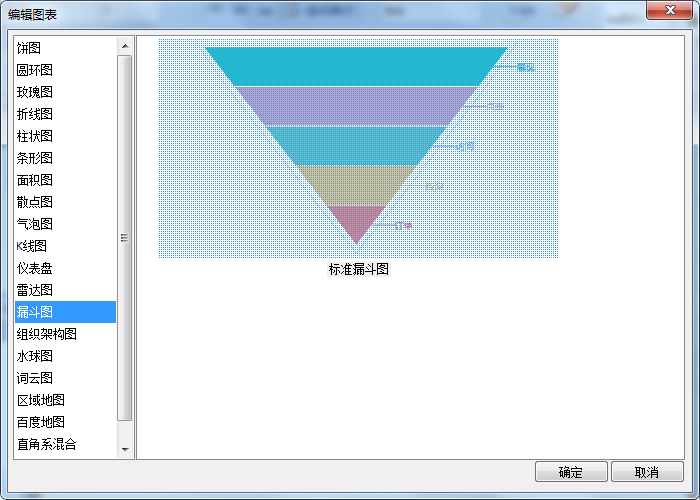700x500 pixels.
Task: Select 气泡图 chart type
Action: pyautogui.click(x=35, y=224)
